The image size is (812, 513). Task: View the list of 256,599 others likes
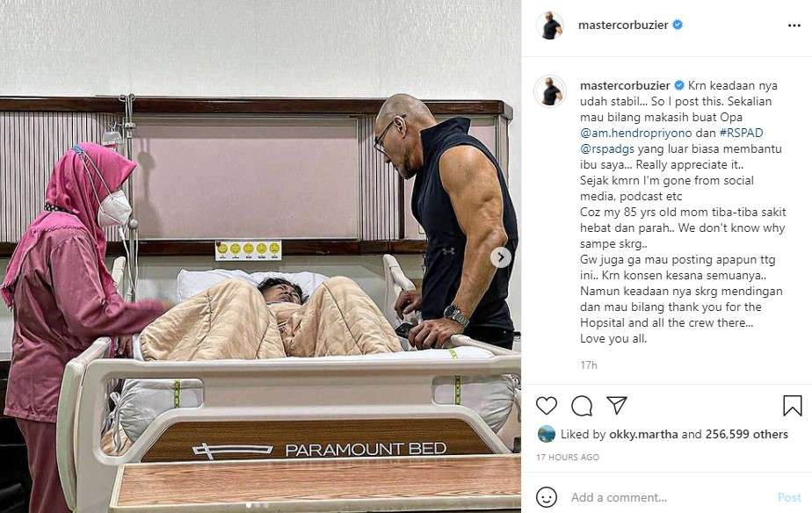coord(747,434)
